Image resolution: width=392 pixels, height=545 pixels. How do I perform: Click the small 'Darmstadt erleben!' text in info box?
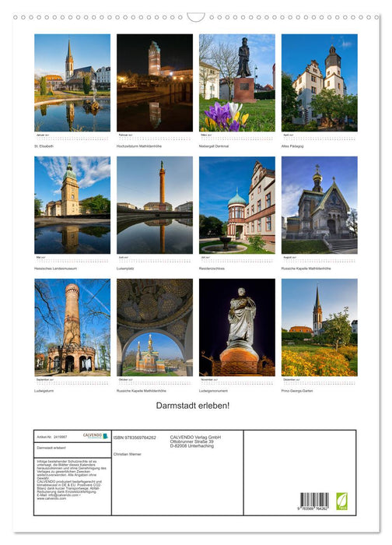51,448
